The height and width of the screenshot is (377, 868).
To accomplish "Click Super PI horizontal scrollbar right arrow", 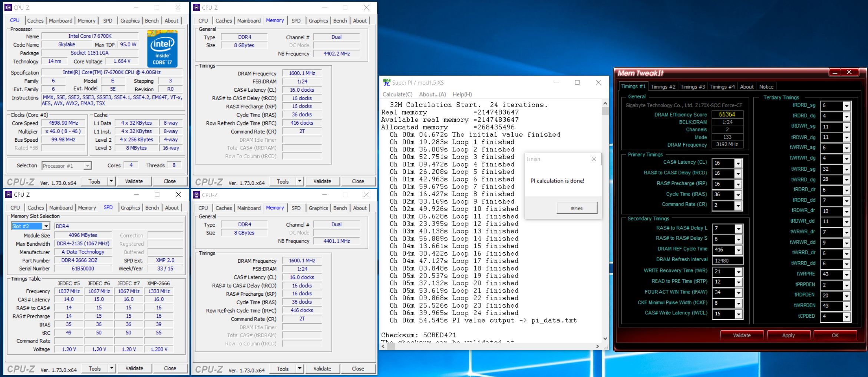I will click(x=597, y=346).
